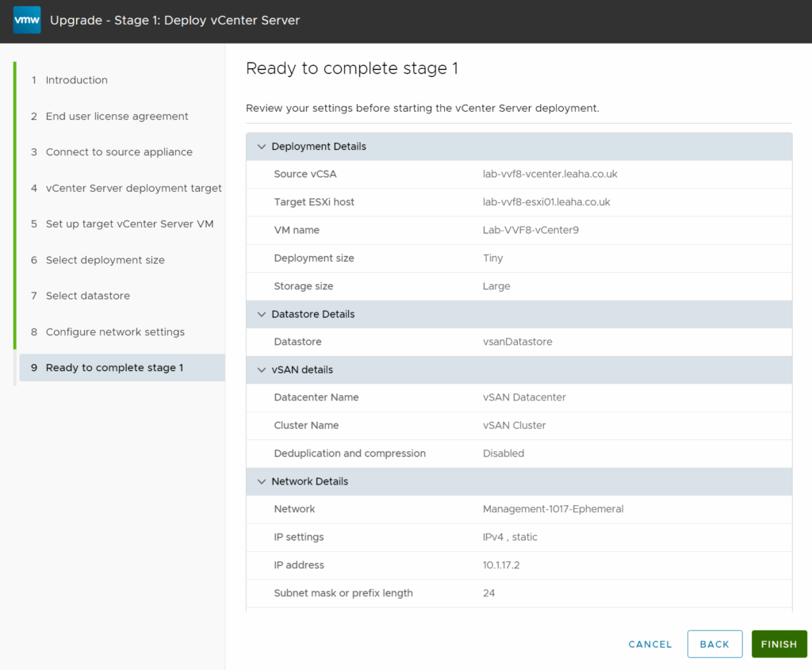
Task: Click the Cluster Name label
Action: coord(306,425)
